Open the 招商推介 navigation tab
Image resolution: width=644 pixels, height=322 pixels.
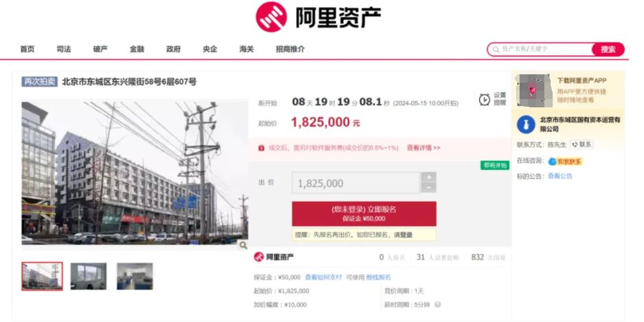click(x=290, y=49)
